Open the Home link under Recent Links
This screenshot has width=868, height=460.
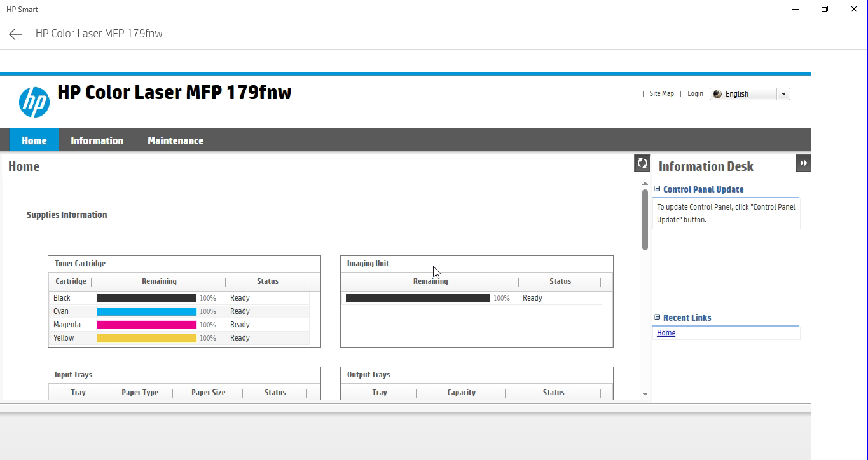666,333
